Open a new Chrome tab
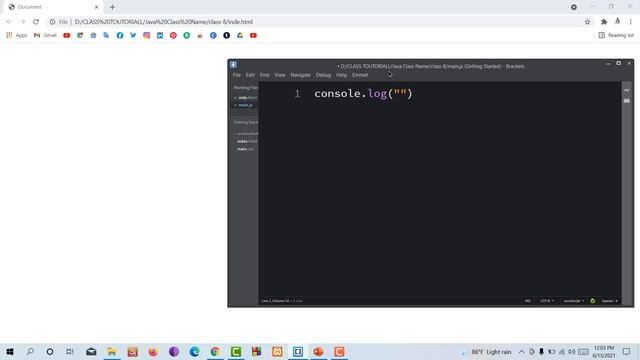Viewport: 640px width, 360px height. tap(112, 7)
